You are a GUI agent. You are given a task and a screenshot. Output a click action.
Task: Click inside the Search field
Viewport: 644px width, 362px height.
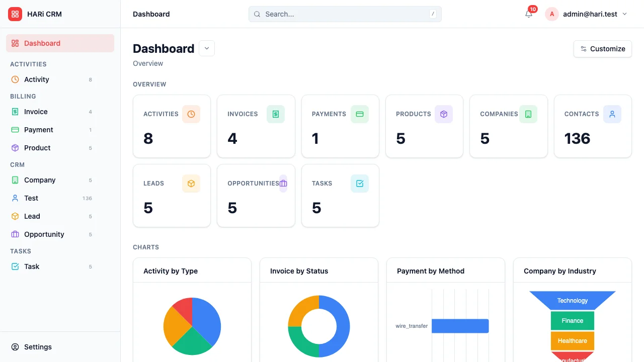pos(345,14)
